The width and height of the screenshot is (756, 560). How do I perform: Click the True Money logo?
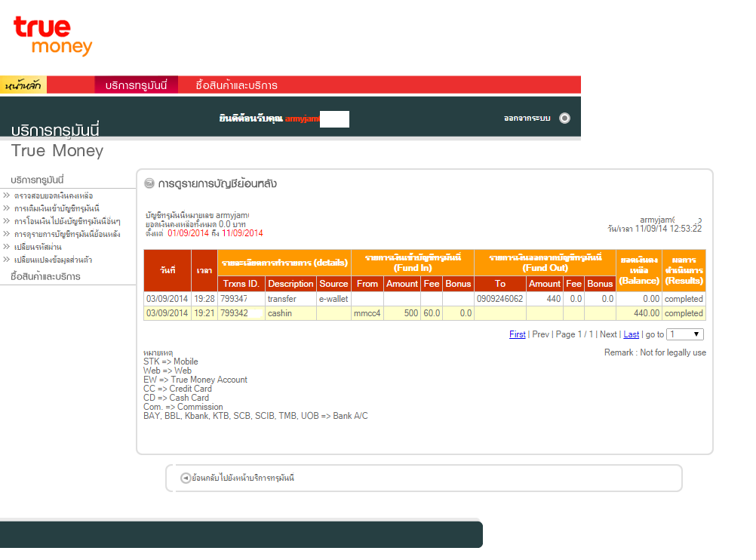pos(53,36)
